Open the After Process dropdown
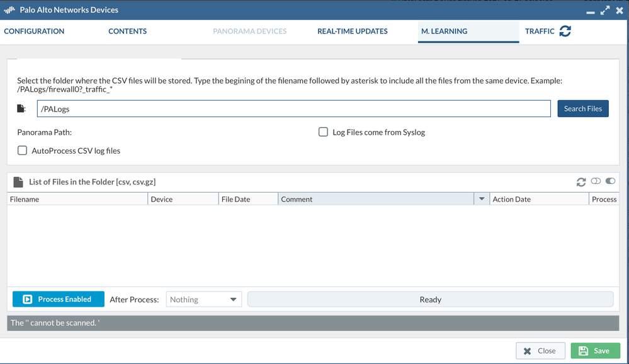This screenshot has width=629, height=364. tap(203, 300)
